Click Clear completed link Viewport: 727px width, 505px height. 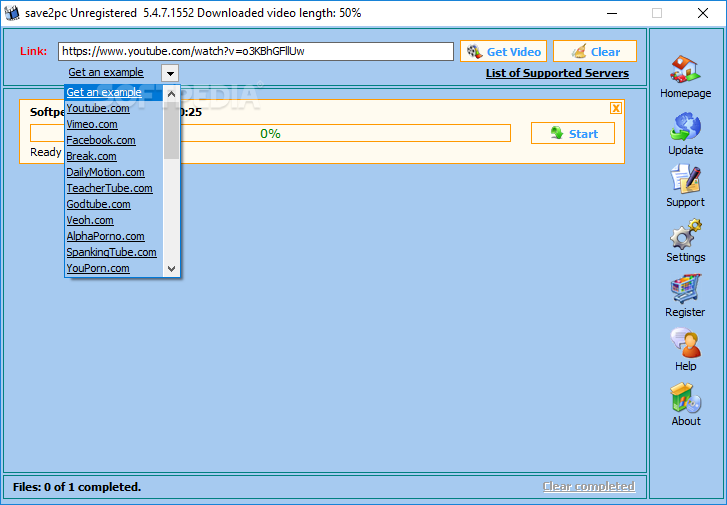[589, 486]
